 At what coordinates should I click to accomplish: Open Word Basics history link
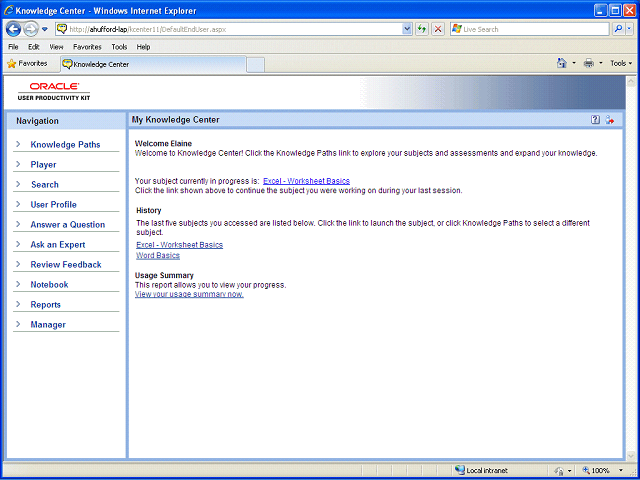[158, 256]
